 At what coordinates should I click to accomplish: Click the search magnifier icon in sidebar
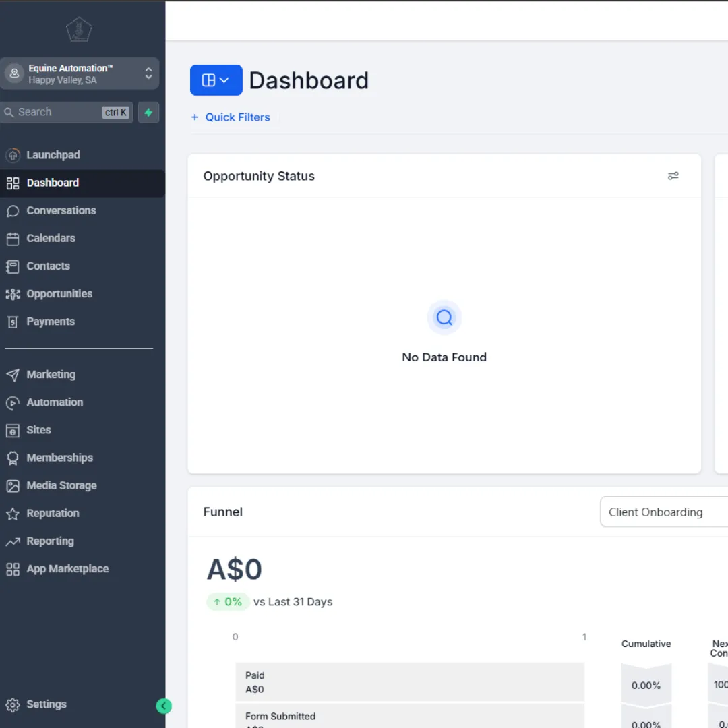(9, 113)
